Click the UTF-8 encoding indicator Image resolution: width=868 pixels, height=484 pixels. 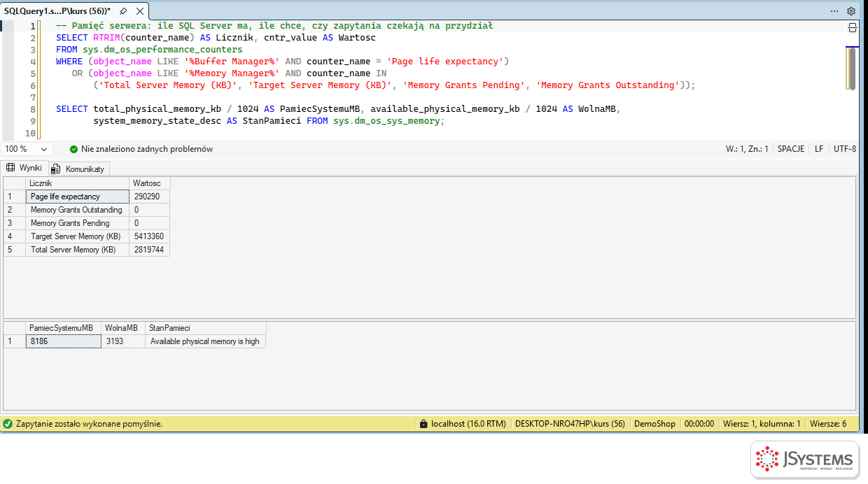coord(845,149)
